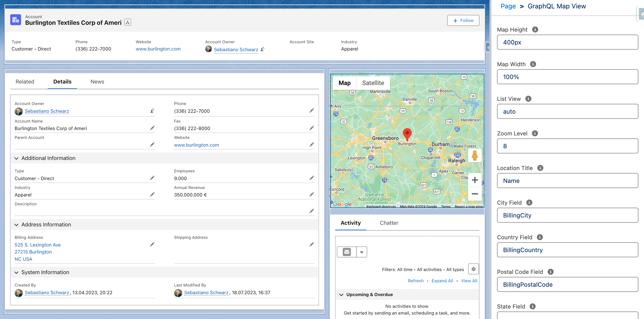The height and width of the screenshot is (319, 644).
Task: Click the Street View pegman icon
Action: 475,156
